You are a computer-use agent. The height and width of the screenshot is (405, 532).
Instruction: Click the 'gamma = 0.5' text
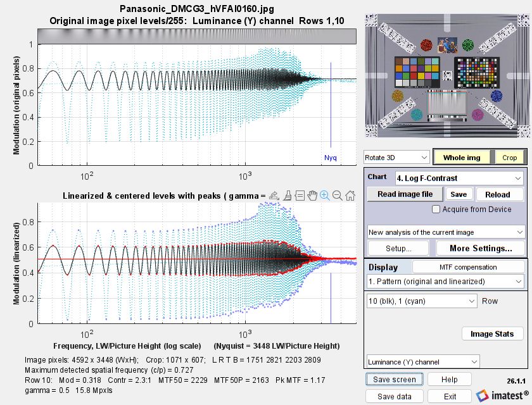[x=47, y=390]
